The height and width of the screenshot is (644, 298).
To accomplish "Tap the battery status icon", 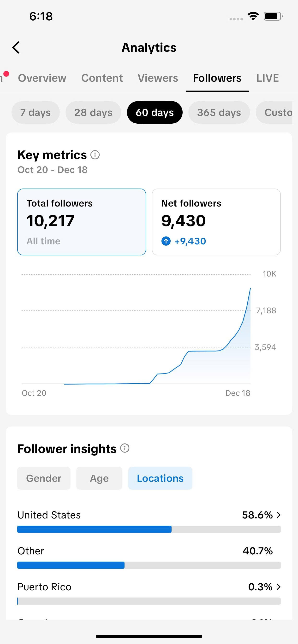I will [273, 16].
